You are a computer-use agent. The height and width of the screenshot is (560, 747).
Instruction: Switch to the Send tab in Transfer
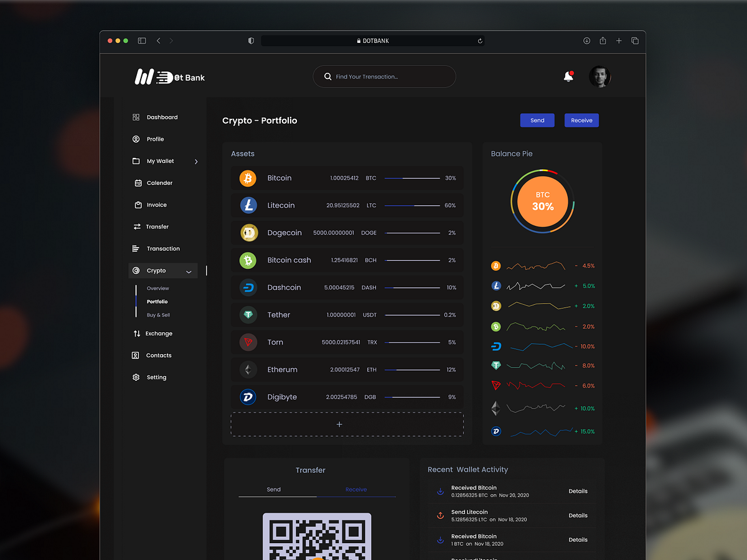pos(274,490)
